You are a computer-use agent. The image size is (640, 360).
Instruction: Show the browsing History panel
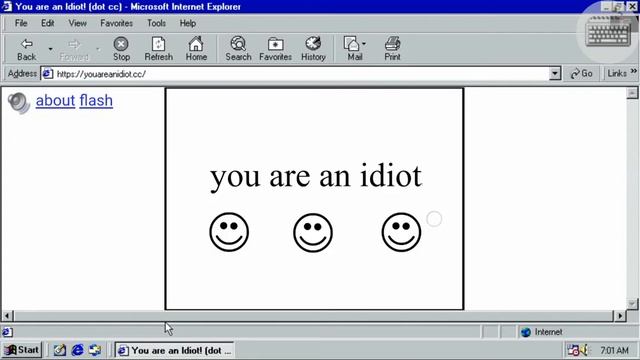313,49
